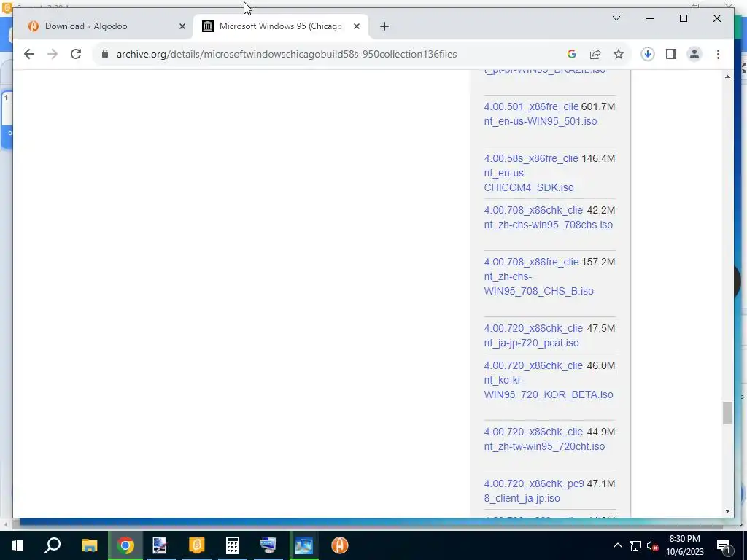Click the 601.7M file size text
Viewport: 747px width, 560px height.
[x=598, y=106]
